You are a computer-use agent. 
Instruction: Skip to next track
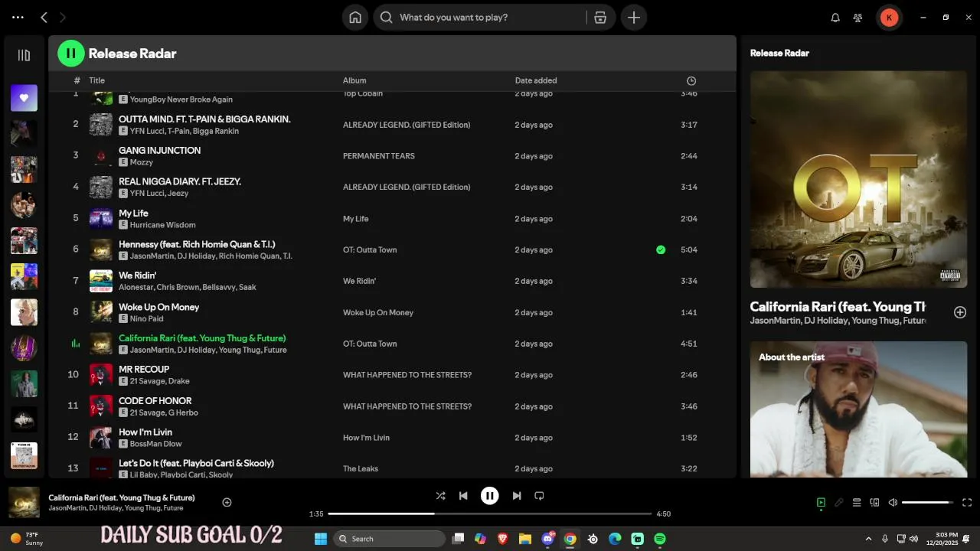pos(517,496)
